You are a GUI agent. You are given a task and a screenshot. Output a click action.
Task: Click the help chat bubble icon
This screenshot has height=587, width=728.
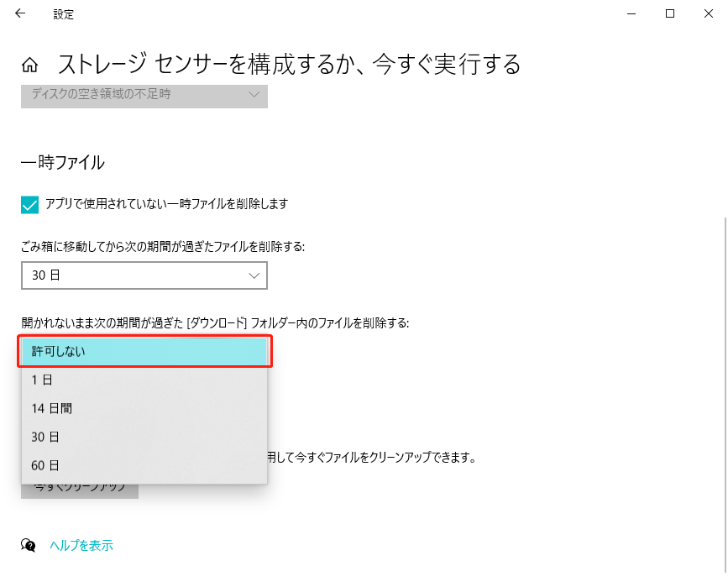[x=29, y=546]
